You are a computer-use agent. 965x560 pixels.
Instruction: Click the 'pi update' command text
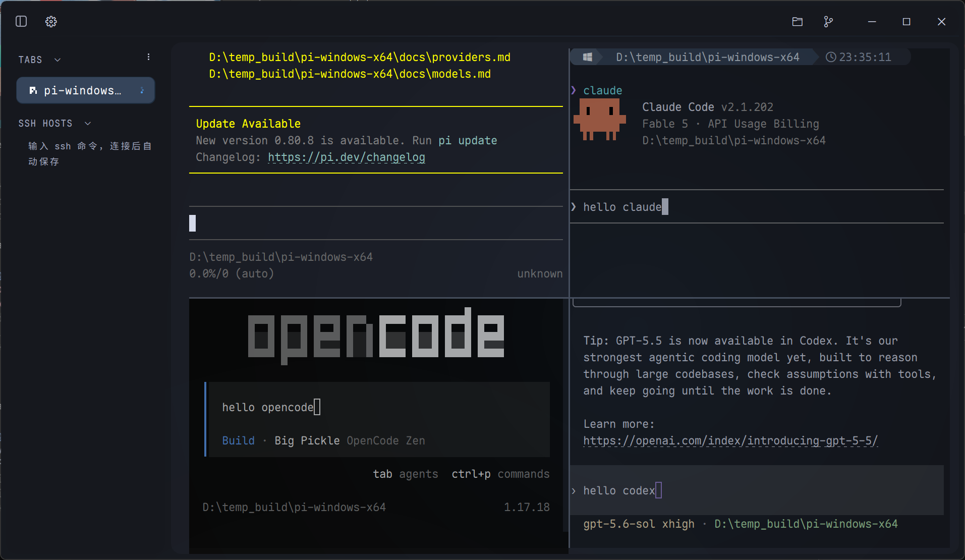click(468, 140)
